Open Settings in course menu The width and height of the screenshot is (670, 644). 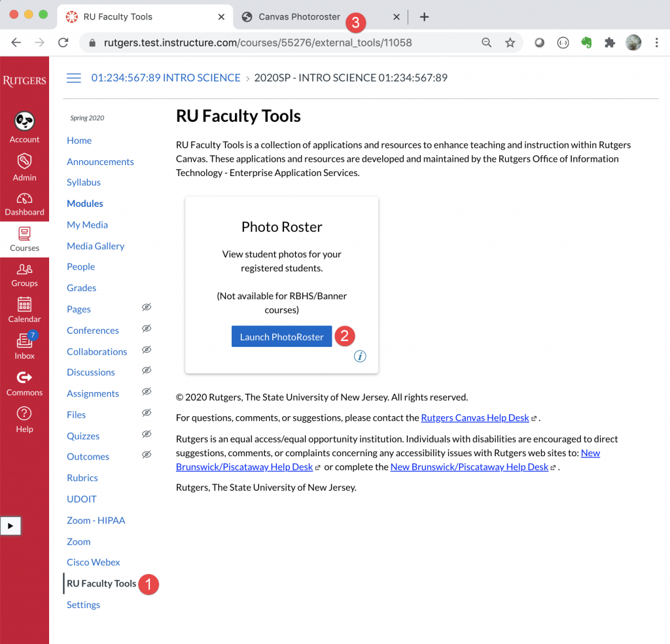point(83,605)
